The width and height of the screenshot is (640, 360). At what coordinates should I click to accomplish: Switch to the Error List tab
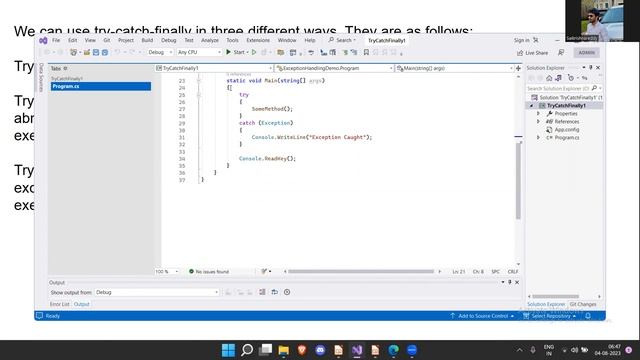[x=60, y=304]
